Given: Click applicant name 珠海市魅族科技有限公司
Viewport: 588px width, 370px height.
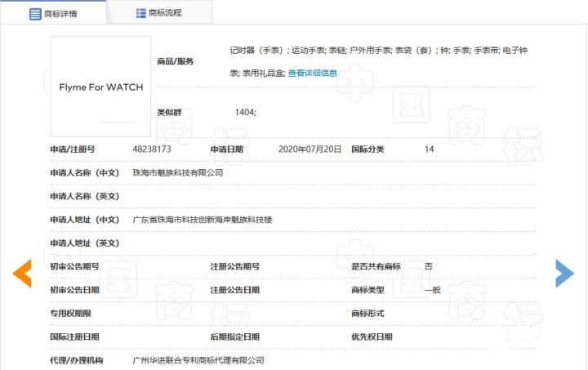Looking at the screenshot, I should pyautogui.click(x=178, y=173).
